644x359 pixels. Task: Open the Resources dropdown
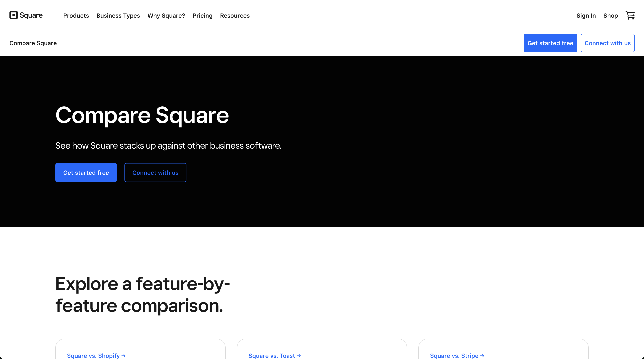click(235, 15)
